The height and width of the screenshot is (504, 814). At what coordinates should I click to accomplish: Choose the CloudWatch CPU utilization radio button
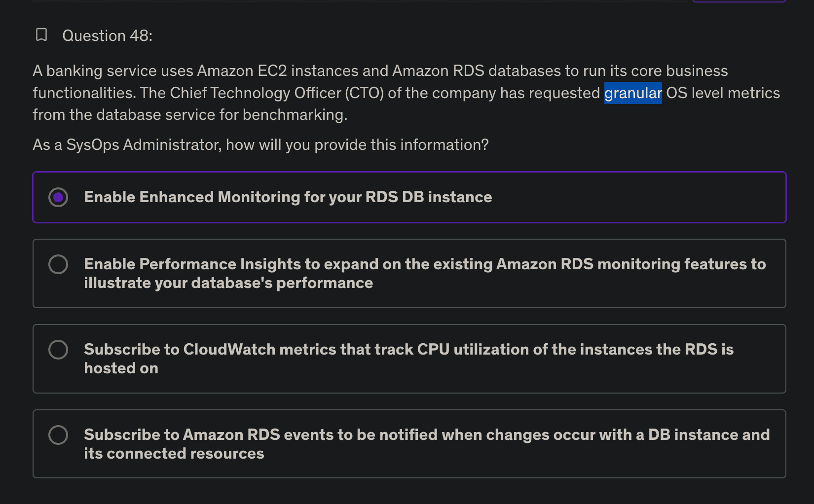click(58, 350)
